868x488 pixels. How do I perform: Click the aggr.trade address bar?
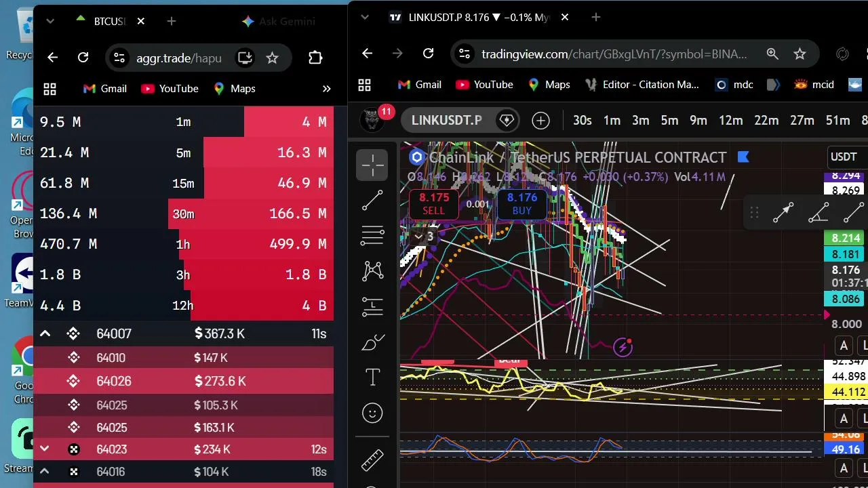tap(179, 58)
